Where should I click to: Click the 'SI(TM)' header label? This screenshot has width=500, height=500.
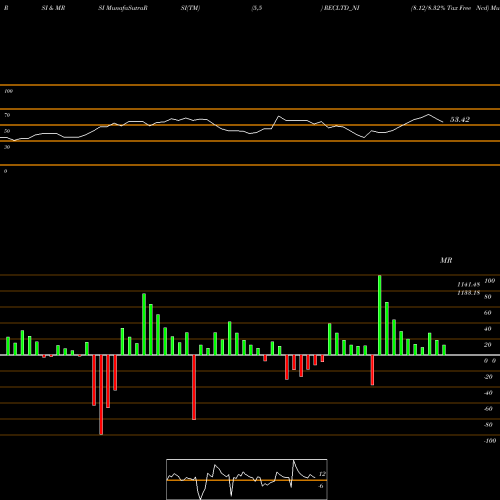pyautogui.click(x=190, y=8)
